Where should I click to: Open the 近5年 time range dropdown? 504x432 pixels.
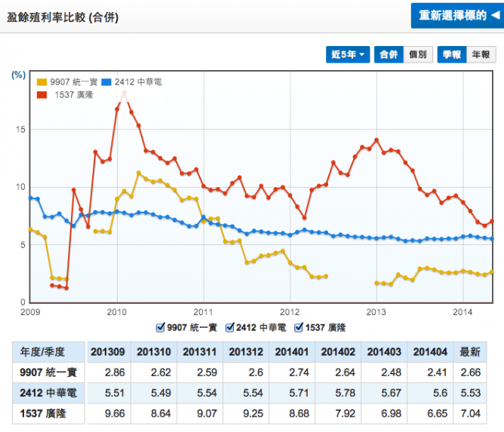coord(348,55)
